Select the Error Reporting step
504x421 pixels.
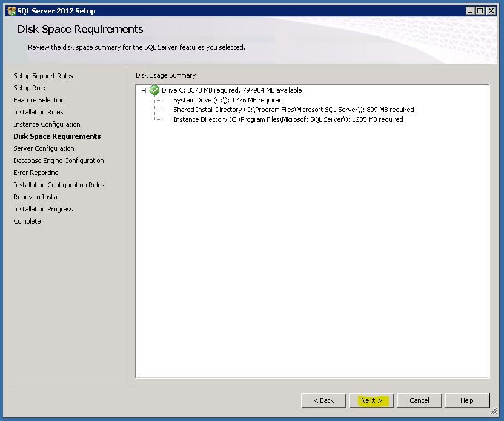click(36, 173)
